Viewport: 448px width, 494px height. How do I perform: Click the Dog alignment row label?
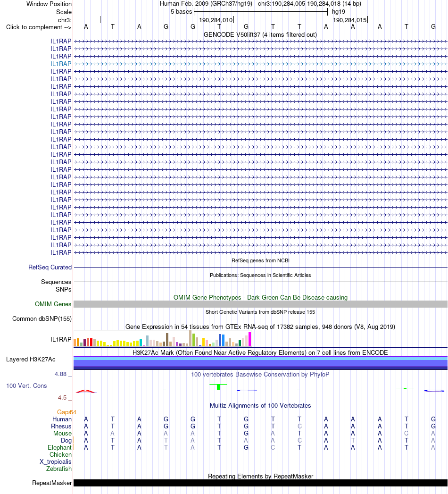66,440
